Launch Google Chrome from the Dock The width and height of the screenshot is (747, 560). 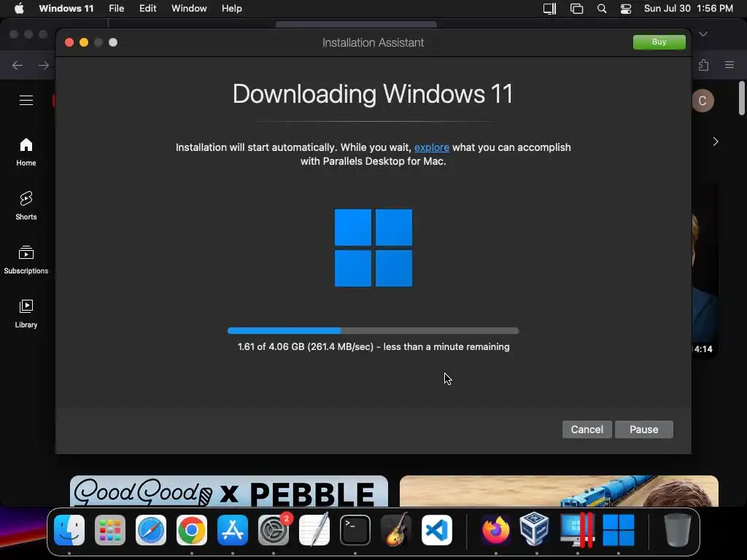tap(192, 530)
